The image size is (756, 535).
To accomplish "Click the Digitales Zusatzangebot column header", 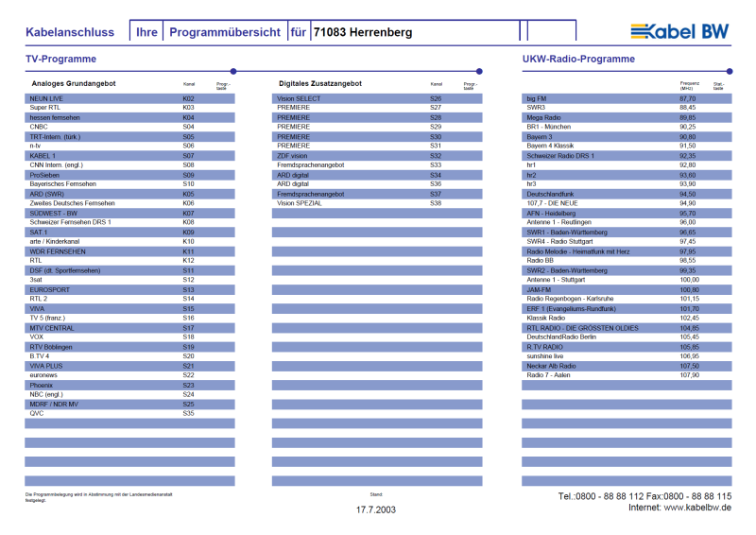I will [320, 83].
